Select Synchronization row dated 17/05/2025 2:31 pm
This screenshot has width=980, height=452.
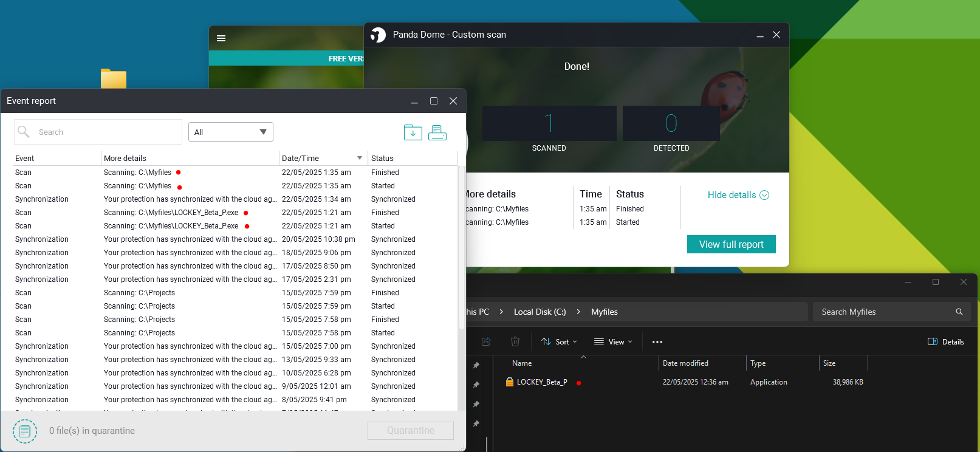point(235,279)
